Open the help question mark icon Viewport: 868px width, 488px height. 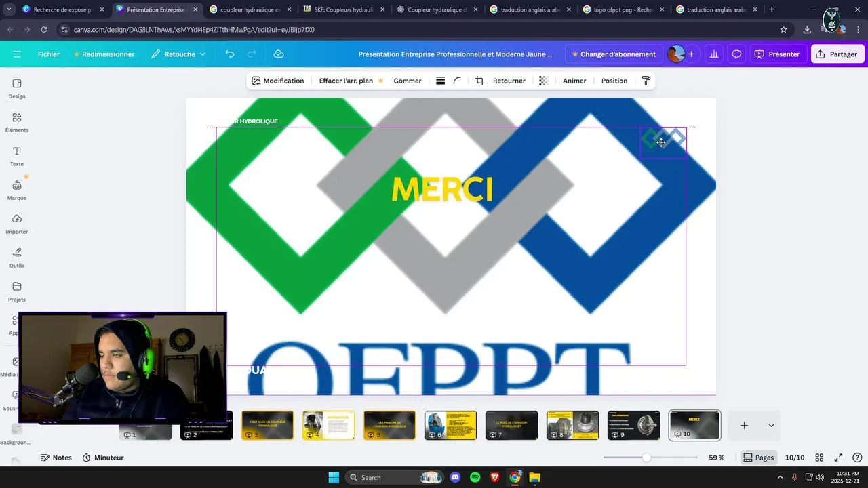(x=857, y=457)
